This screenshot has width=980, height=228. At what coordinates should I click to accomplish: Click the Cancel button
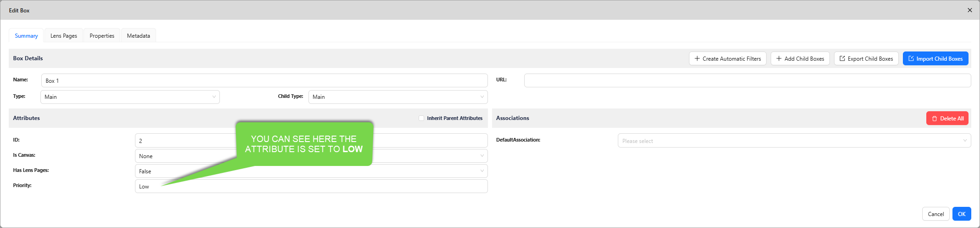click(935, 214)
